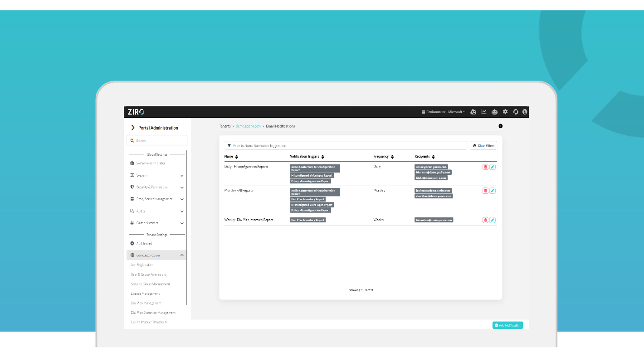Edit the Monthly - All Reports notification

click(x=493, y=191)
